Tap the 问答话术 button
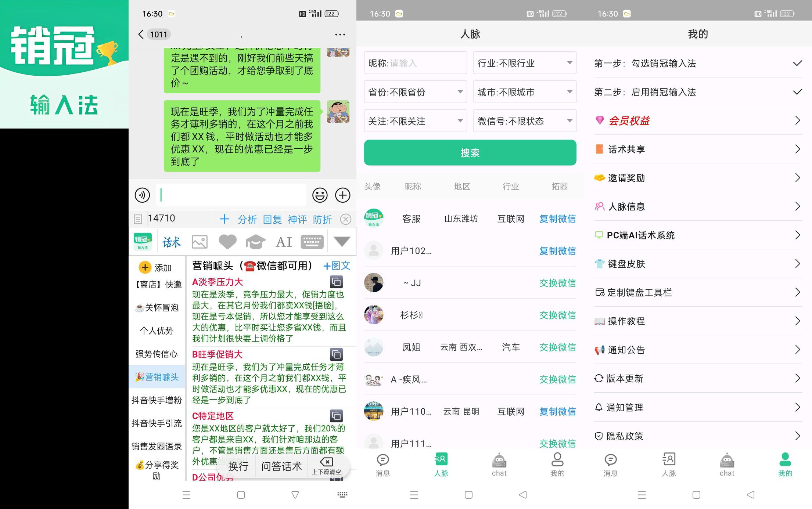This screenshot has height=509, width=812. click(x=281, y=466)
